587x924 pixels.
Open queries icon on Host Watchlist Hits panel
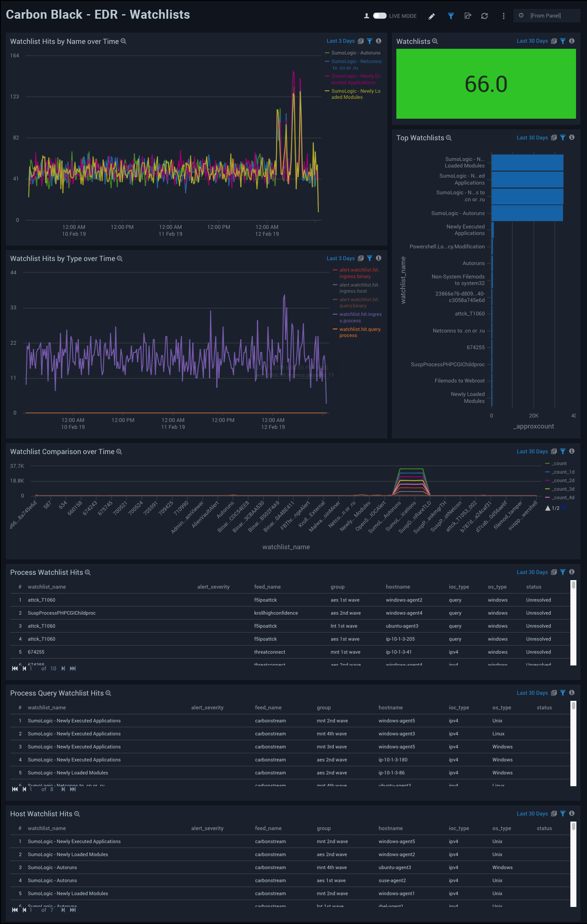(x=554, y=814)
